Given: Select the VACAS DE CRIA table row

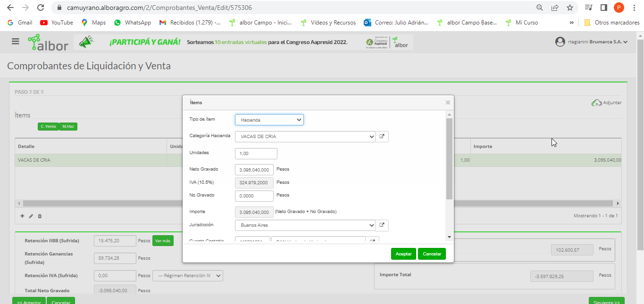Looking at the screenshot, I should tap(318, 160).
